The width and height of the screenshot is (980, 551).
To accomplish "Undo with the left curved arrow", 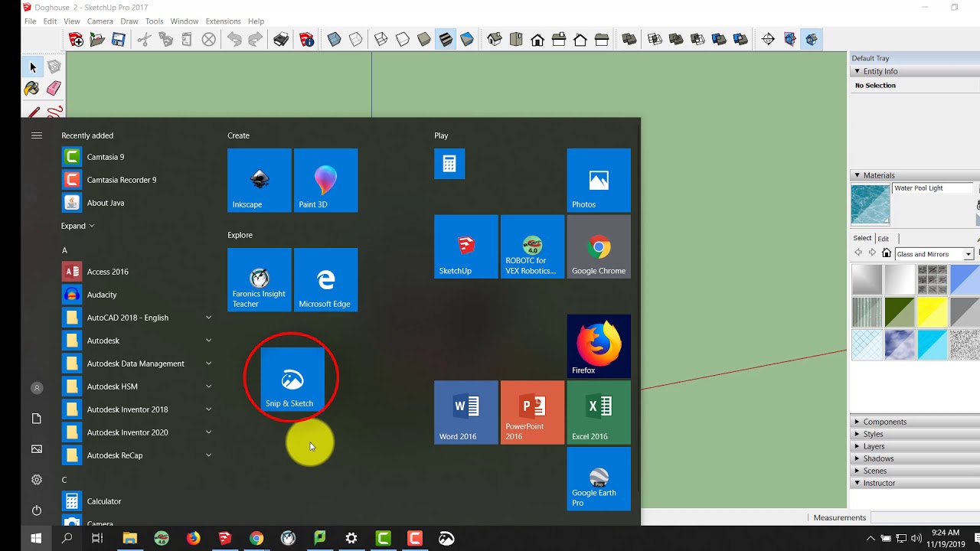I will [234, 40].
